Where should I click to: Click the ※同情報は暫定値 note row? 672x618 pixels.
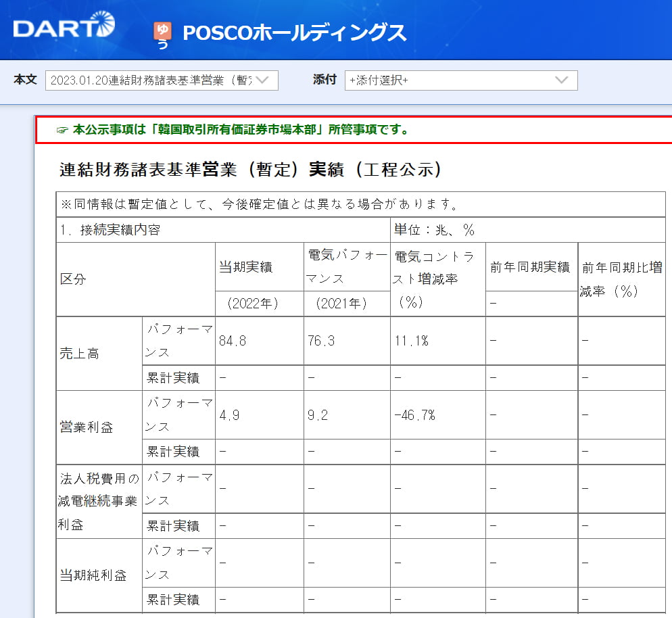pos(360,204)
